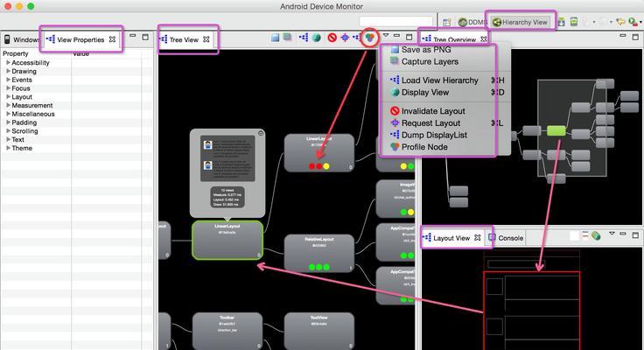Click Request Layout toolbar icon

pyautogui.click(x=345, y=38)
